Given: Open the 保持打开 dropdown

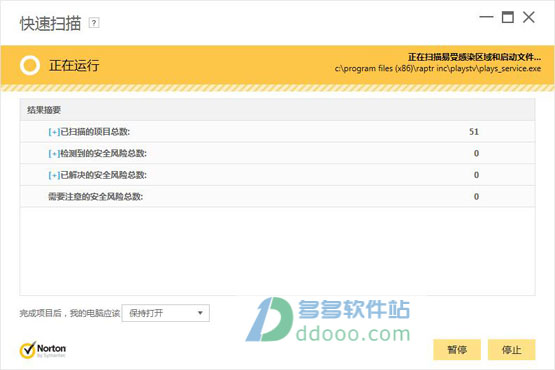Looking at the screenshot, I should click(166, 313).
